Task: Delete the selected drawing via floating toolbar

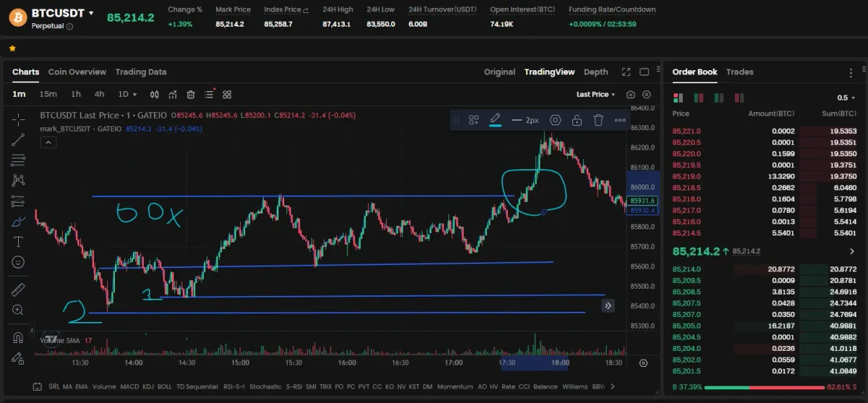Action: pyautogui.click(x=598, y=120)
